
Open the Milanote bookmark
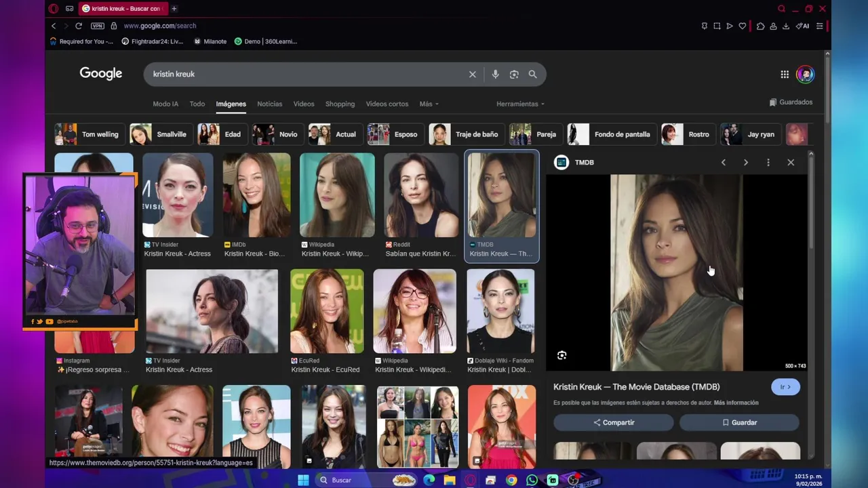(210, 41)
